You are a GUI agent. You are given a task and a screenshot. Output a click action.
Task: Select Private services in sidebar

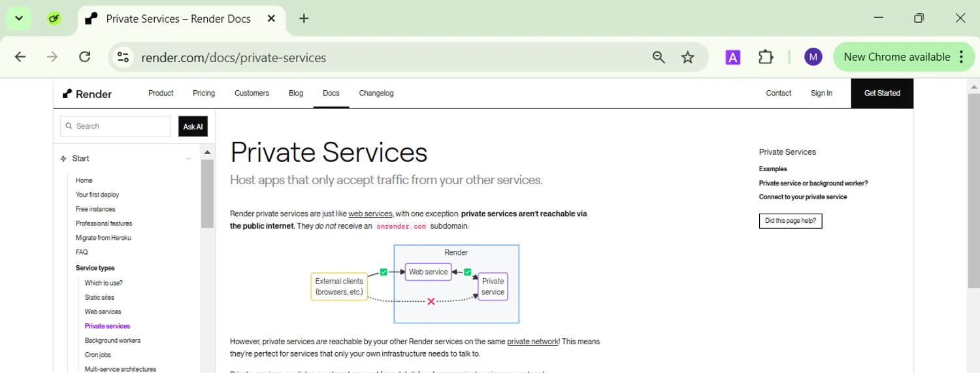click(107, 326)
